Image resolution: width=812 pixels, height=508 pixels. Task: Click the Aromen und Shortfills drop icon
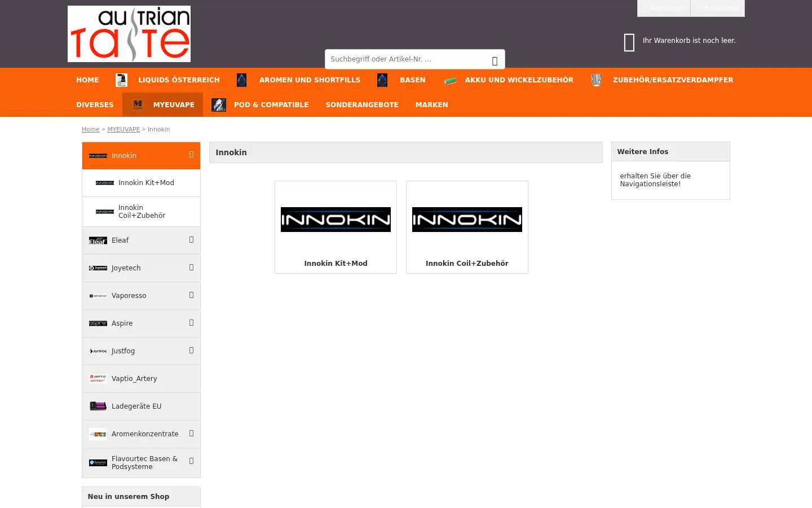coord(242,80)
